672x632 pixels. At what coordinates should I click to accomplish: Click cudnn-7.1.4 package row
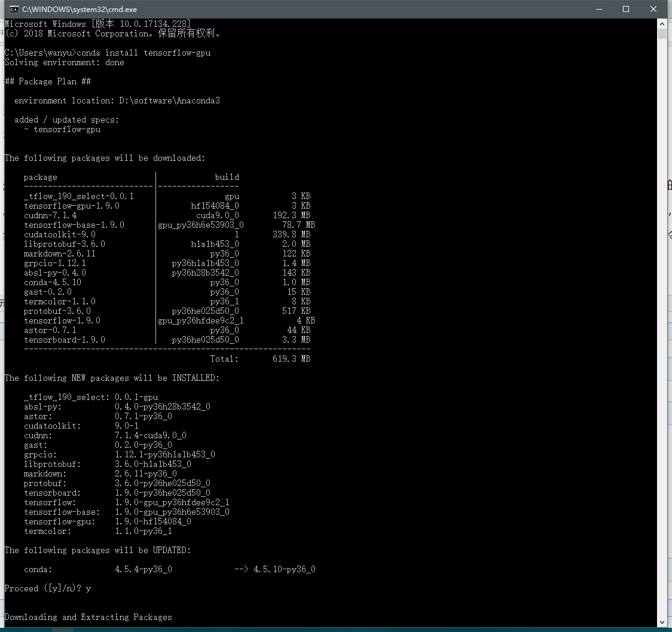pyautogui.click(x=167, y=215)
